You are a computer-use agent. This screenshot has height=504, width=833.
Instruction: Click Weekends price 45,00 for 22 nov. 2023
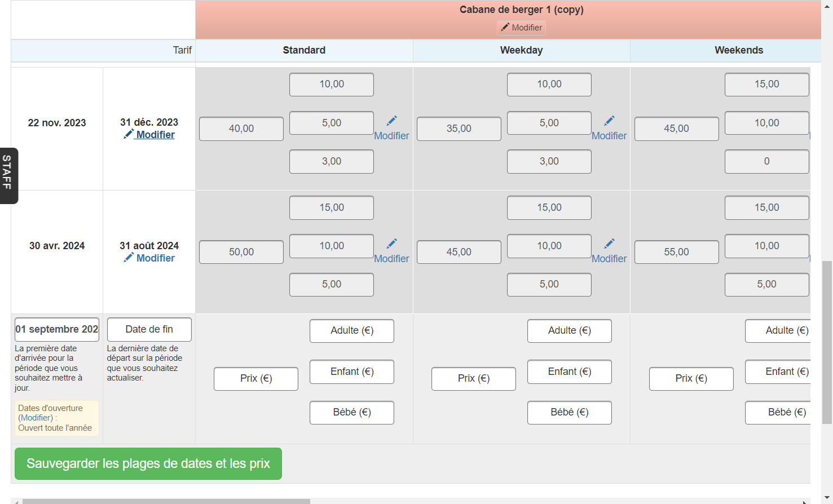677,129
